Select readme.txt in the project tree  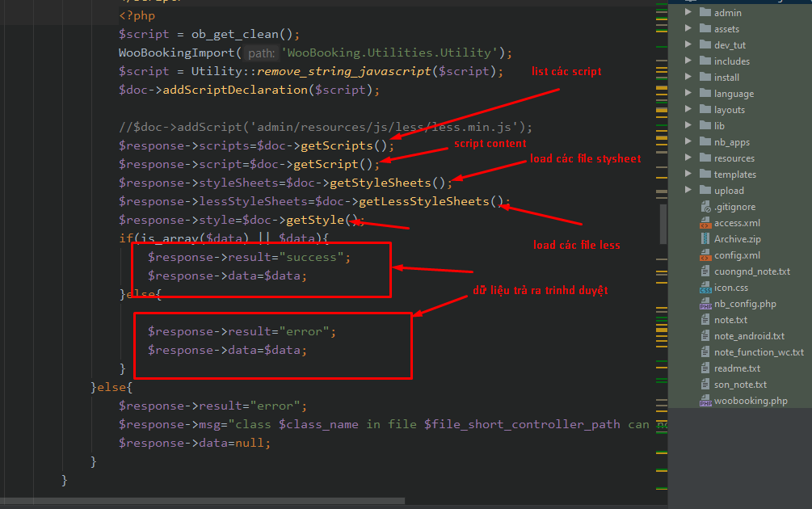tap(737, 368)
